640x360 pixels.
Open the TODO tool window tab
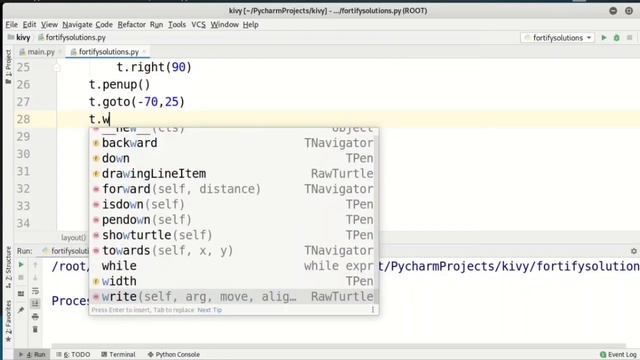[x=73, y=354]
